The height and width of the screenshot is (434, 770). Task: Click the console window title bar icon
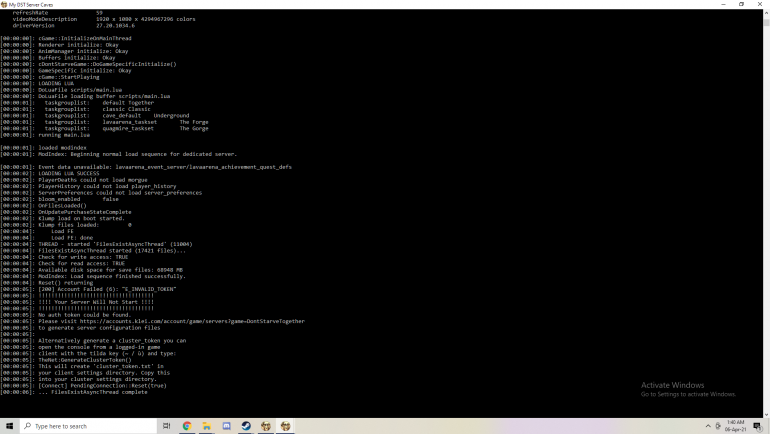click(4, 4)
